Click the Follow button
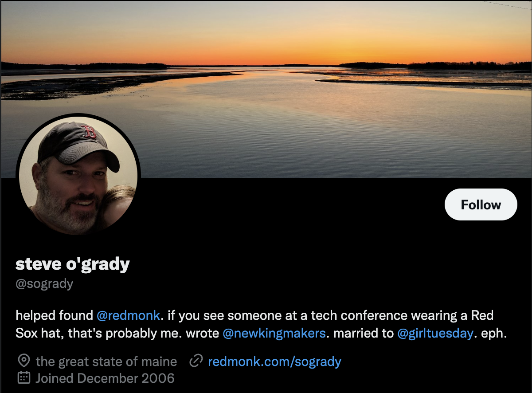The width and height of the screenshot is (532, 393). coord(481,204)
